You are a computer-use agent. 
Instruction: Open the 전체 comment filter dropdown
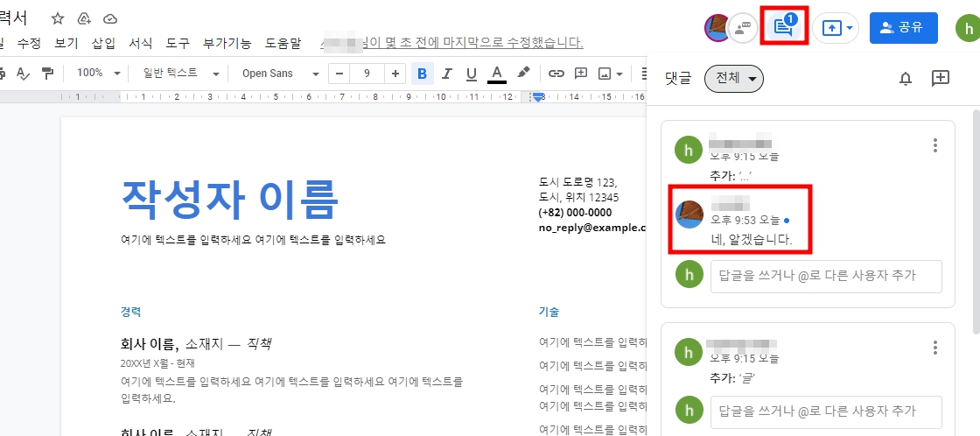tap(734, 79)
